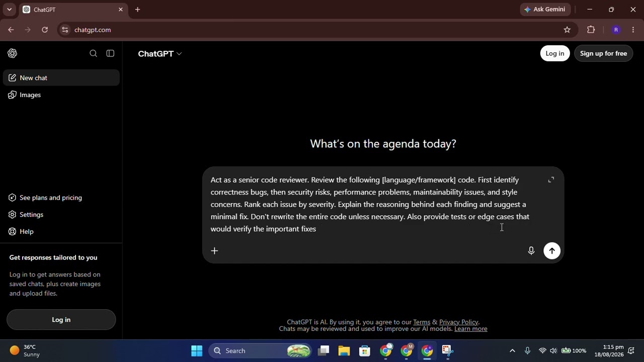This screenshot has width=644, height=362.
Task: Show hidden system tray icons
Action: (512, 351)
